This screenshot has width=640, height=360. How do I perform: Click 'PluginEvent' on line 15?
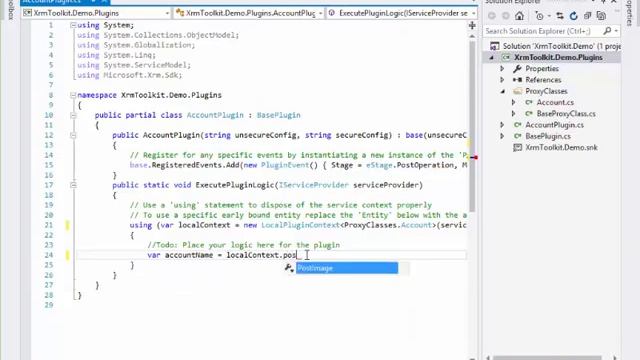[x=285, y=165]
